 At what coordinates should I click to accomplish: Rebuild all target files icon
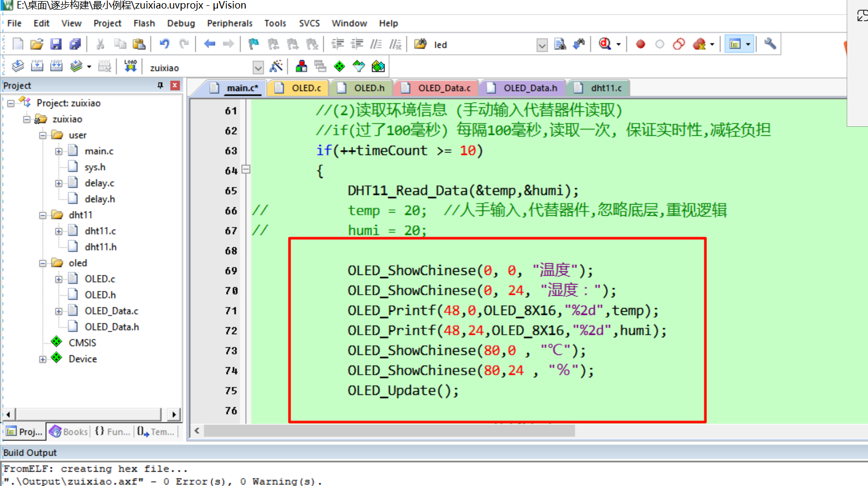click(x=56, y=66)
